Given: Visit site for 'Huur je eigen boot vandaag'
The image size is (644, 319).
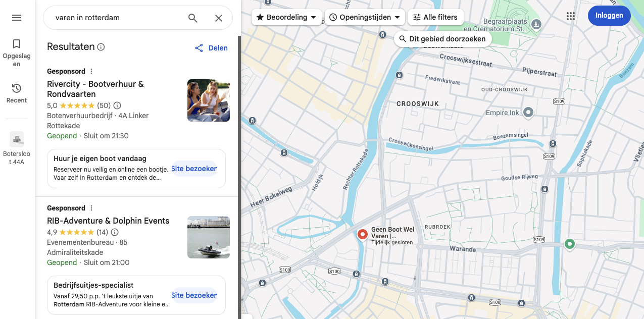Looking at the screenshot, I should (x=194, y=169).
